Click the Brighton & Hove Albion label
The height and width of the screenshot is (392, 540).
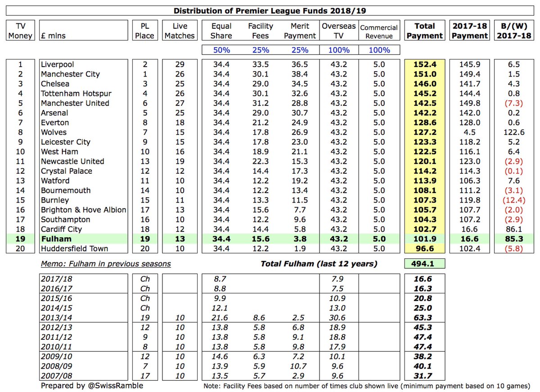tap(83, 210)
